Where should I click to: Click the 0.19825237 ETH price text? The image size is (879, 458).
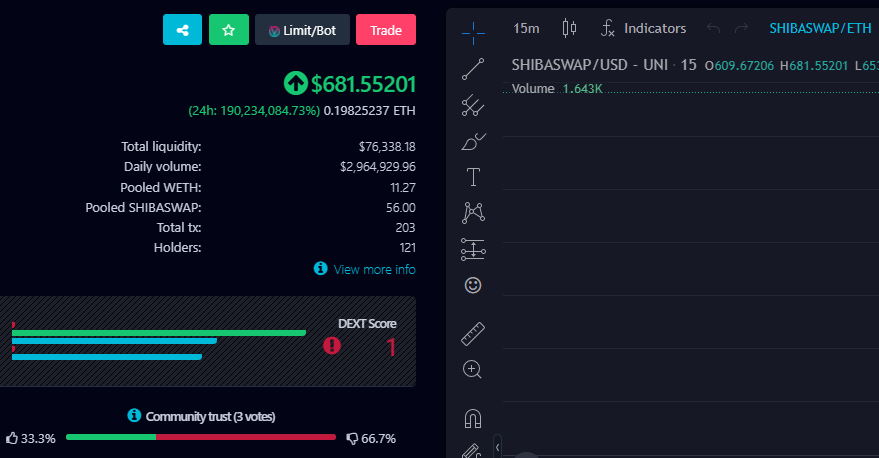click(x=369, y=110)
